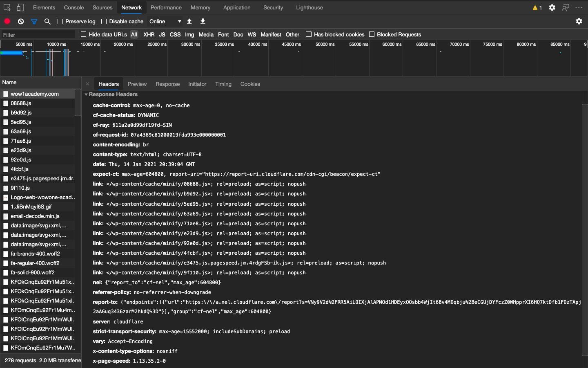Stop recording with the red record button

tap(7, 21)
